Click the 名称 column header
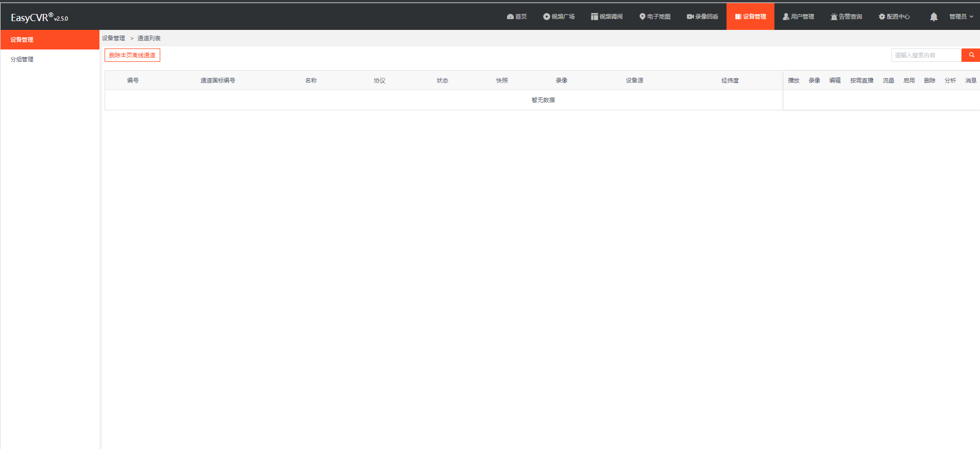This screenshot has height=449, width=980. [311, 80]
